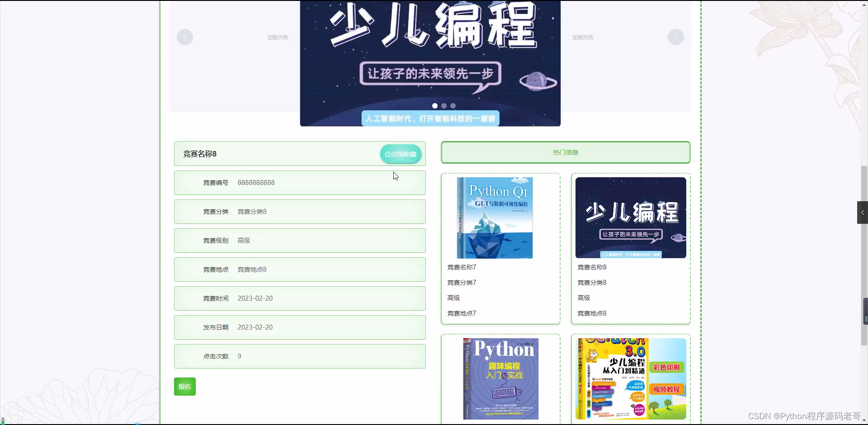Click the 热门信息 section header
This screenshot has height=425, width=868.
(x=565, y=152)
